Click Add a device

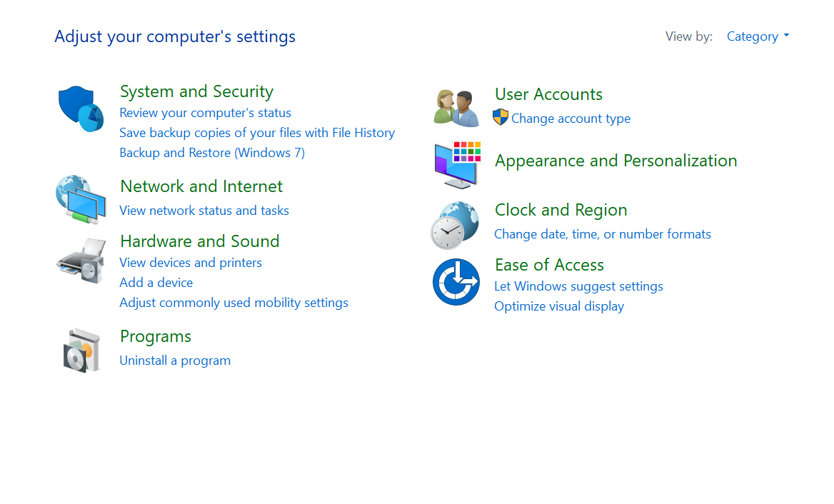click(x=156, y=283)
